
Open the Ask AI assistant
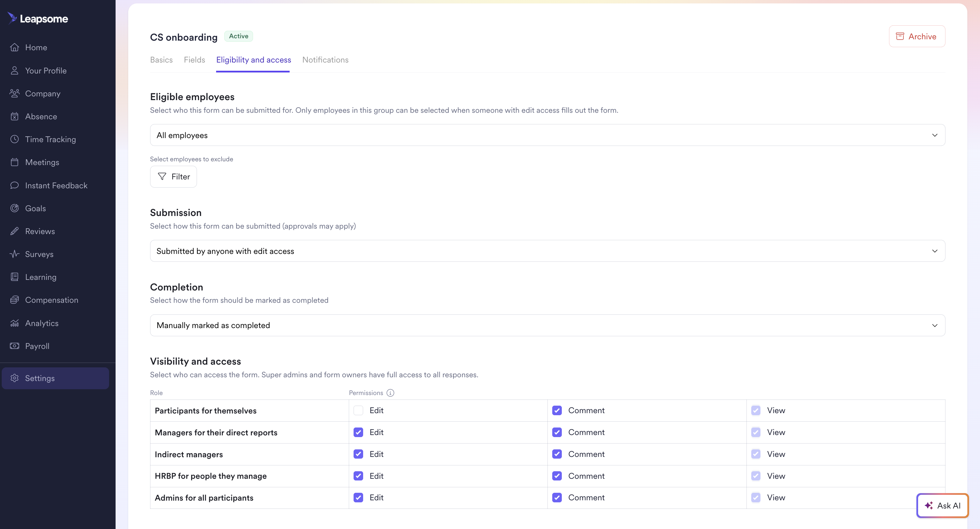point(942,505)
